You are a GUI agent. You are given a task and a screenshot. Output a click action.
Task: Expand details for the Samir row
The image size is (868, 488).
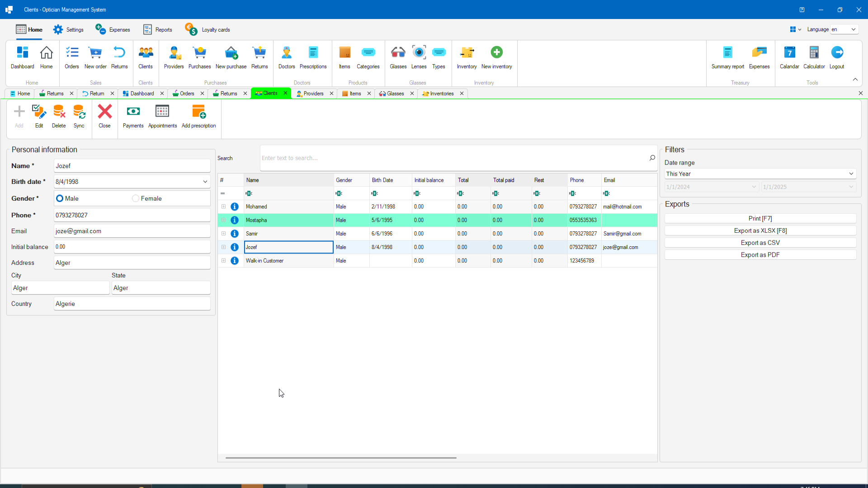(x=223, y=234)
